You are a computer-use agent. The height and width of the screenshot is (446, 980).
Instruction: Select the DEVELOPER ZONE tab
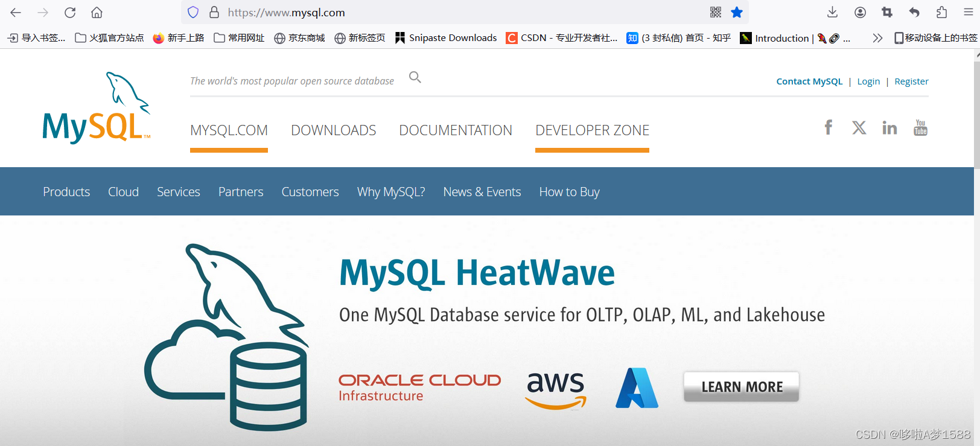point(592,130)
